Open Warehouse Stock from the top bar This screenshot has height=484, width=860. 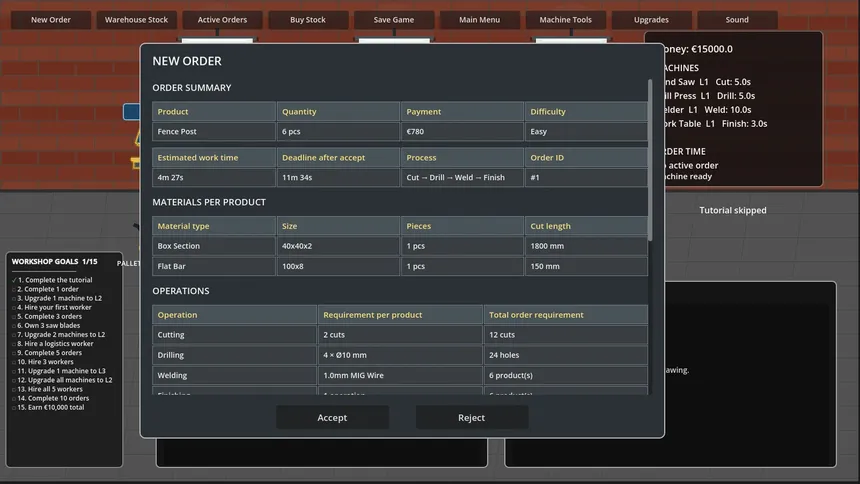pyautogui.click(x=137, y=20)
